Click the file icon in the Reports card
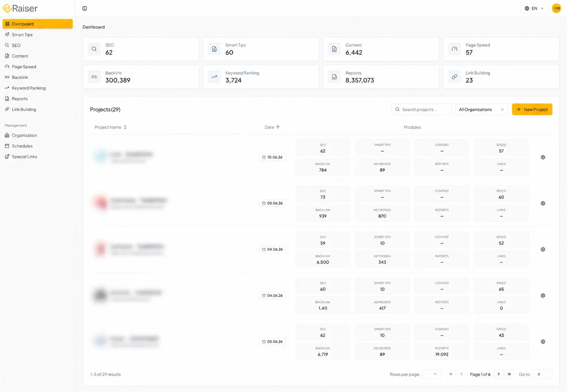567x392 pixels. click(334, 77)
